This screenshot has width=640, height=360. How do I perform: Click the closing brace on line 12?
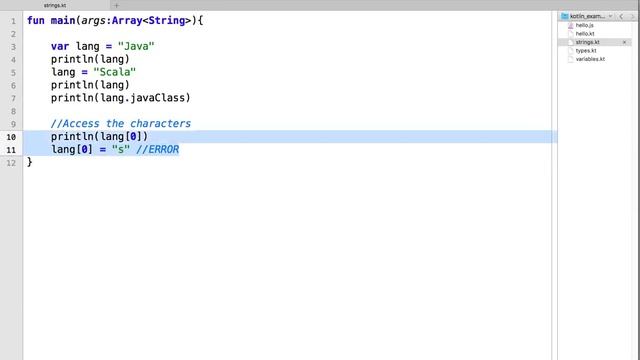click(29, 162)
